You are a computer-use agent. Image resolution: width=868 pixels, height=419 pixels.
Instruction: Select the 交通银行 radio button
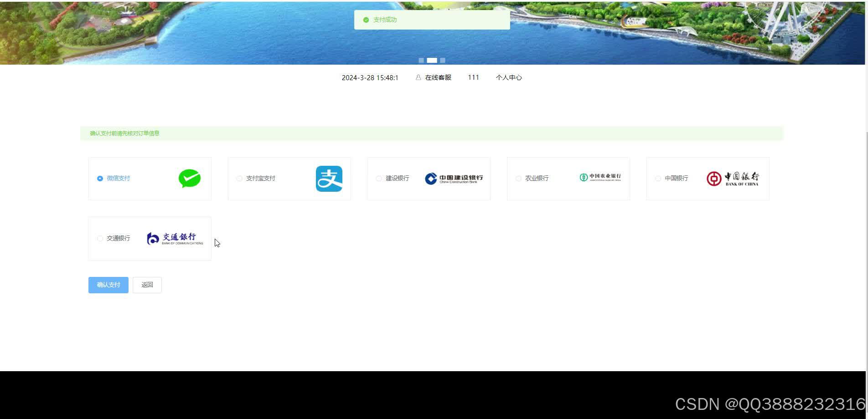point(100,238)
